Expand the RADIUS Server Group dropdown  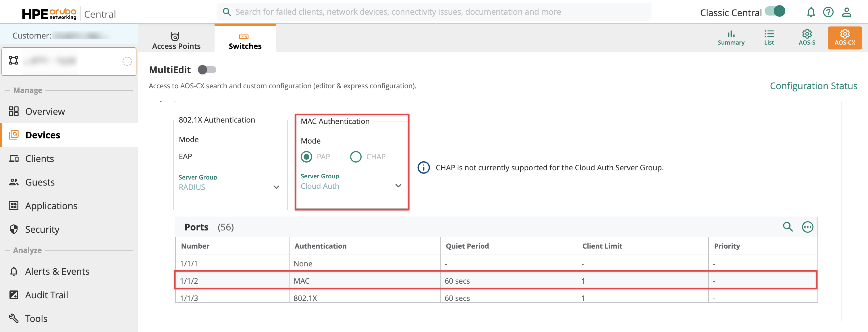pos(276,187)
